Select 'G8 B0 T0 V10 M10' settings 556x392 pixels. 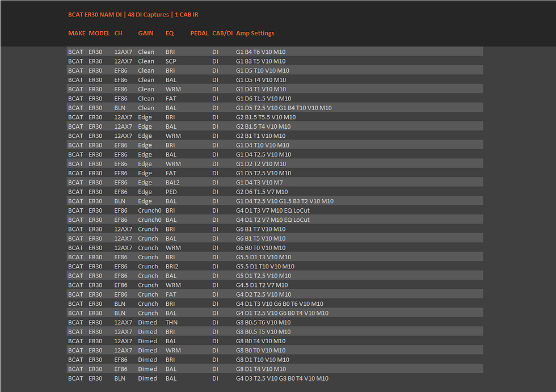(x=260, y=351)
